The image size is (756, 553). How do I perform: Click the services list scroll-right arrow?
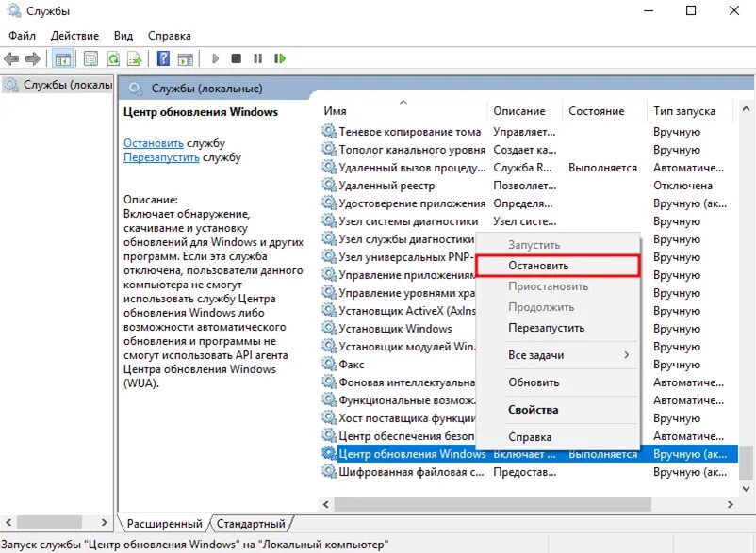(x=731, y=504)
